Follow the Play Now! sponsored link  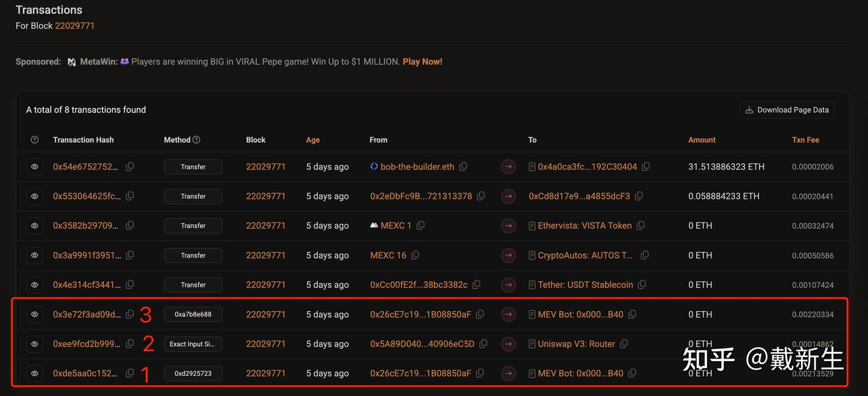423,61
